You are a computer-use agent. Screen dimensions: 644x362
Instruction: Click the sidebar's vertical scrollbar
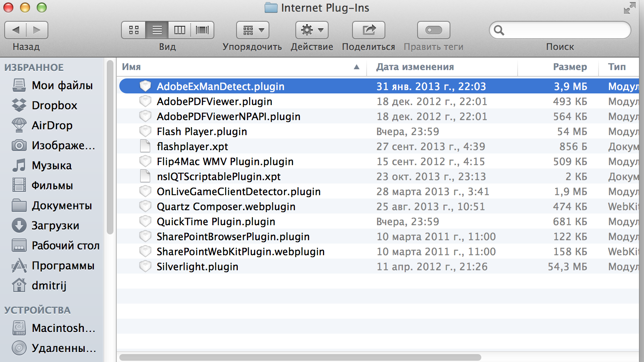110,147
